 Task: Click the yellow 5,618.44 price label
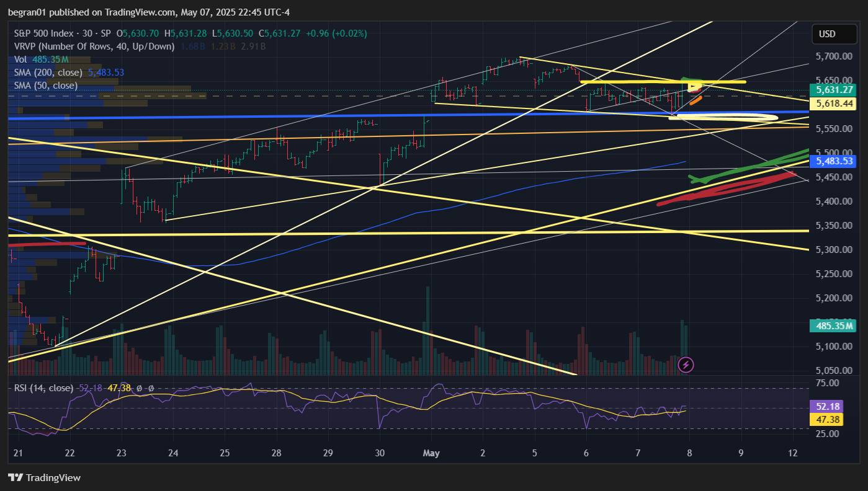834,104
